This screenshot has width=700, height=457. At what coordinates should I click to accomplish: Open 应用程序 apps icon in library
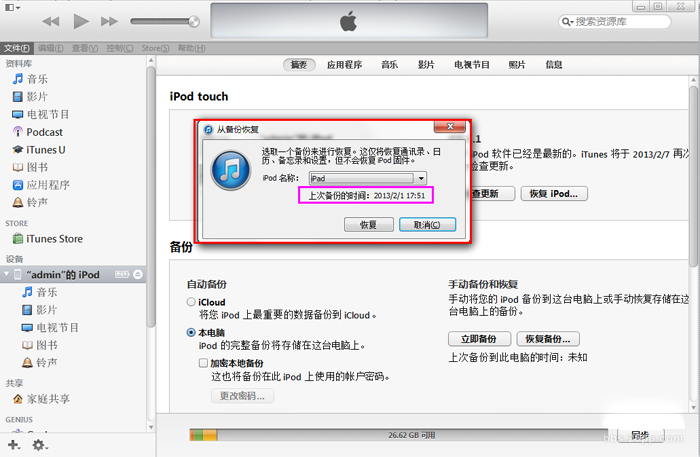18,185
